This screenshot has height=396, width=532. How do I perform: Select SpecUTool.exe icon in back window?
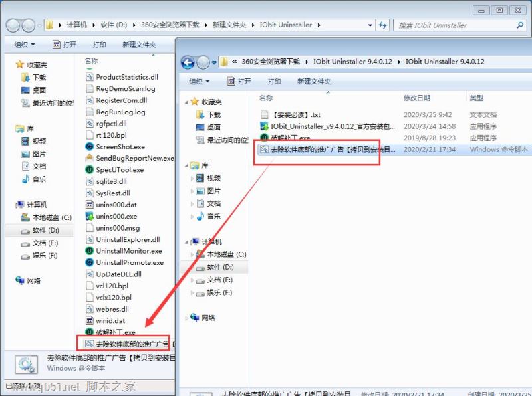click(x=90, y=169)
